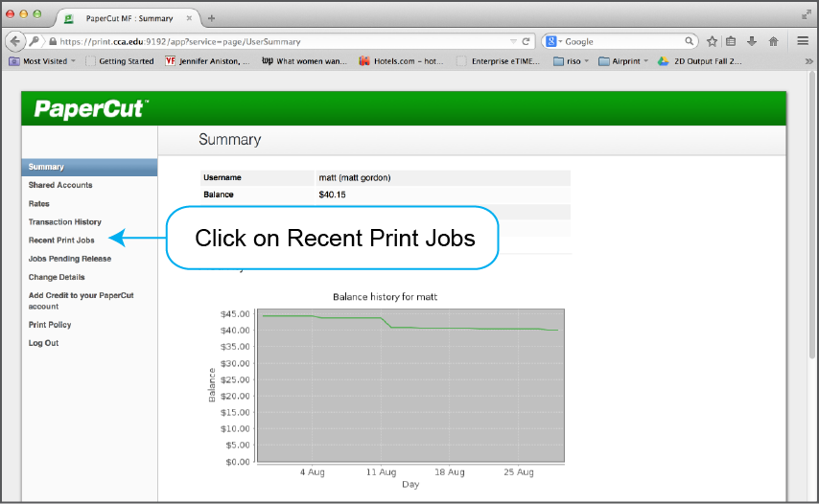Click the $45.00 axis label on chart

(235, 314)
